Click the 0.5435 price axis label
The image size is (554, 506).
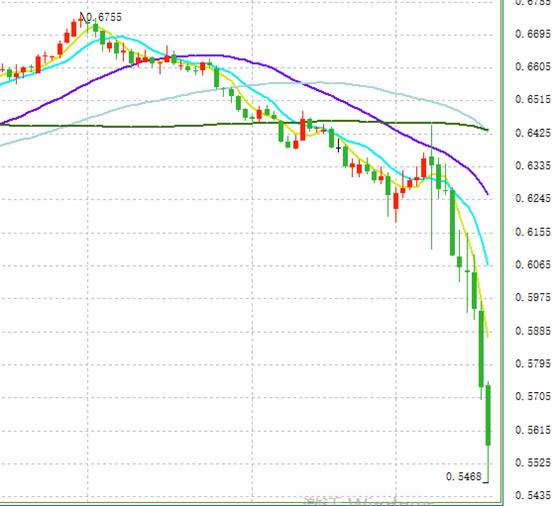[533, 495]
